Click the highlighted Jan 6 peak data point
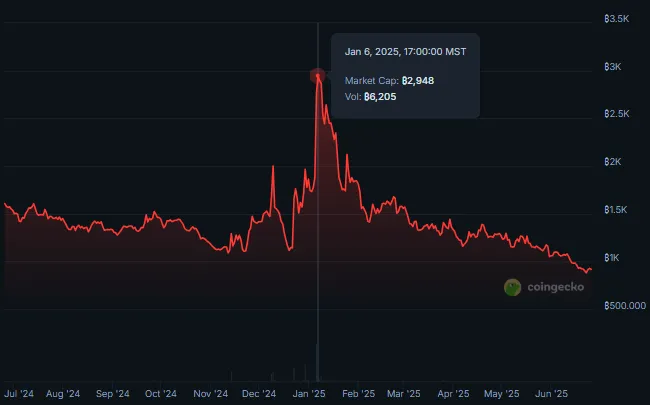This screenshot has height=405, width=650. click(x=318, y=76)
